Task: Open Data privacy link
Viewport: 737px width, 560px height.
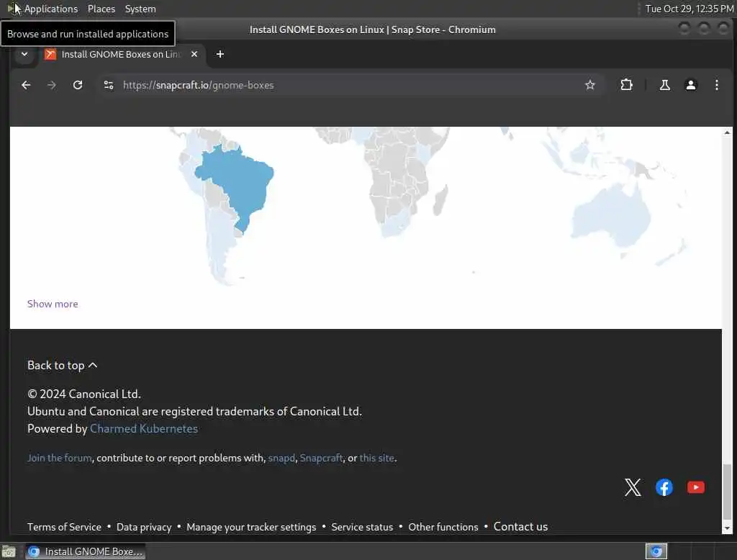Action: pos(144,527)
